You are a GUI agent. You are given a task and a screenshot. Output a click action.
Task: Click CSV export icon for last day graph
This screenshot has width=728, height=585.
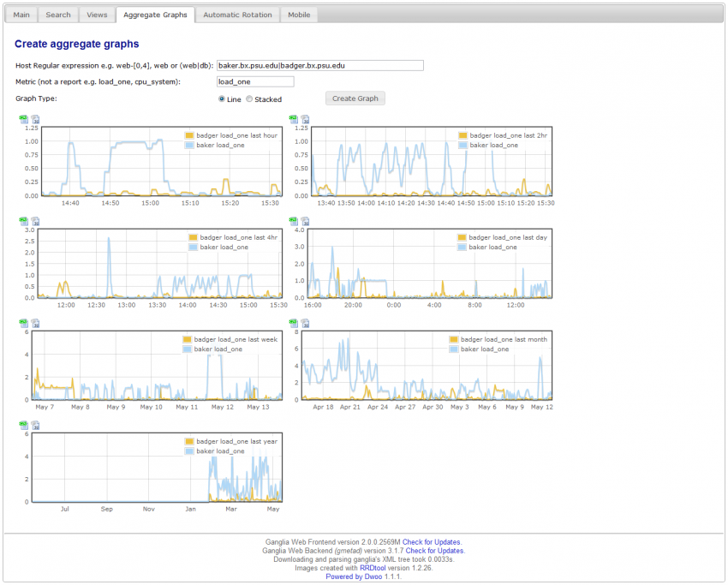293,221
